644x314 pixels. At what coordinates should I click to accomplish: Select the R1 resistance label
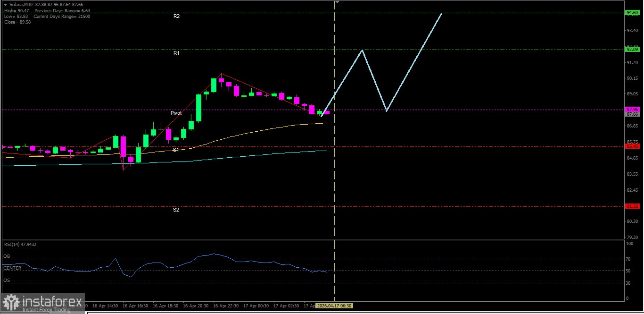pyautogui.click(x=176, y=53)
